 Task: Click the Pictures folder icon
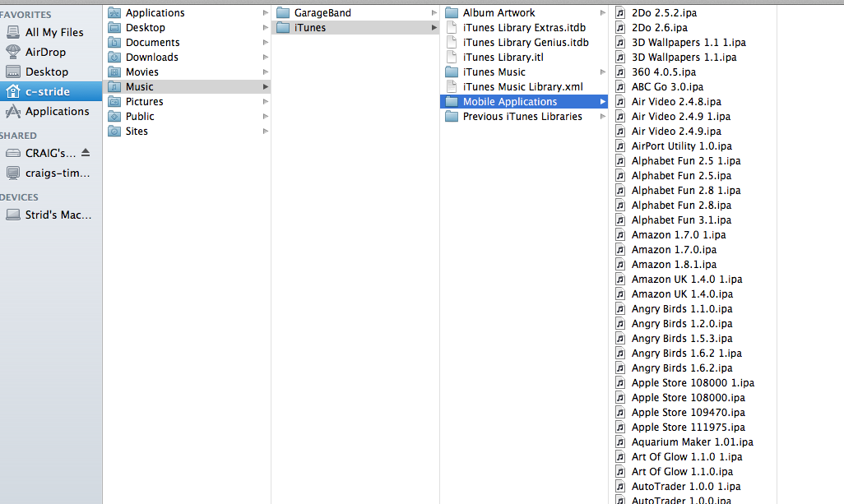point(114,101)
